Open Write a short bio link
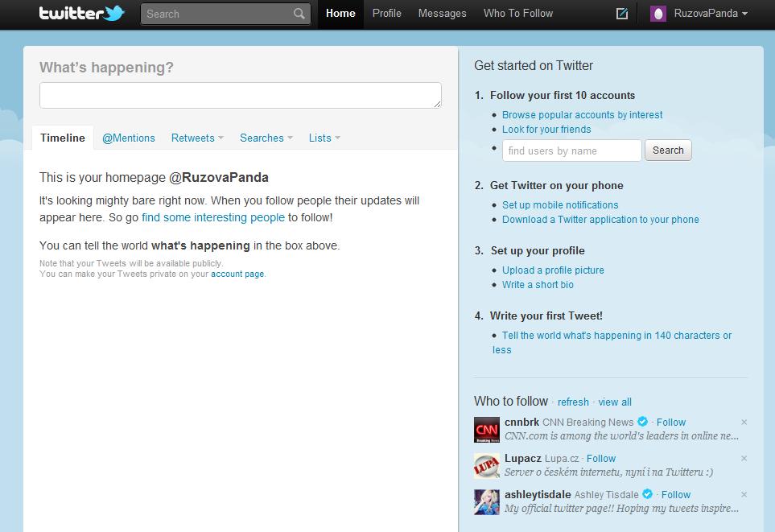This screenshot has width=775, height=532. coord(538,285)
